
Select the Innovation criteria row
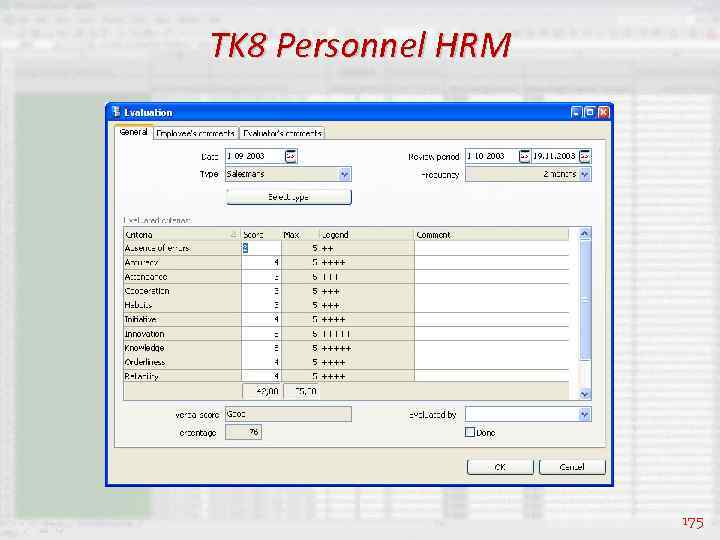click(346, 334)
